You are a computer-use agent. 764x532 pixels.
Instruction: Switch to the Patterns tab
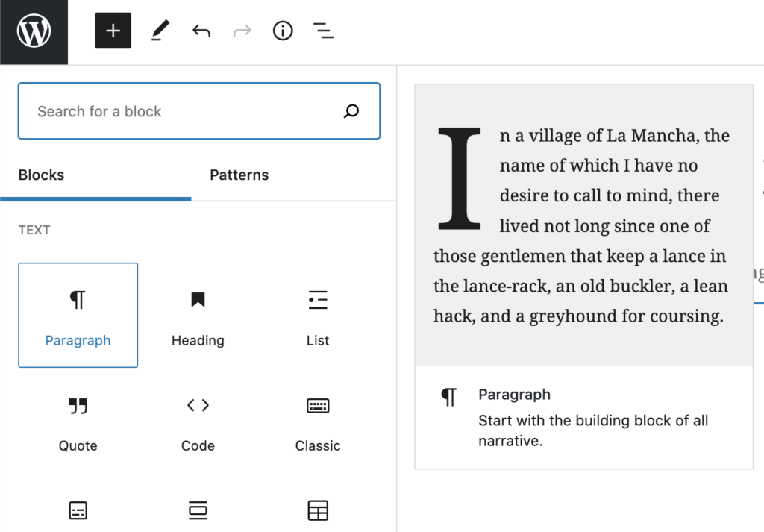pos(239,175)
